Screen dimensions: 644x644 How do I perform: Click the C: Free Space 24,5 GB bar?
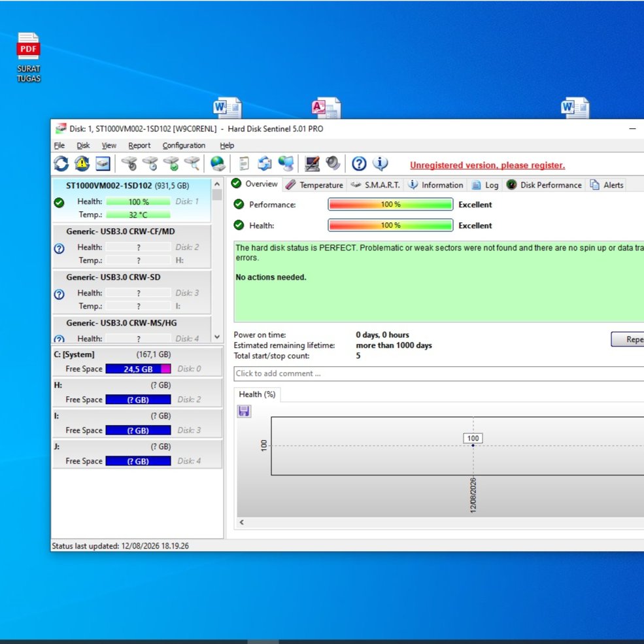point(138,369)
